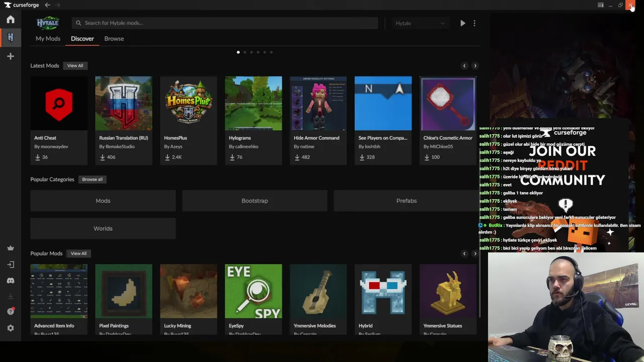
Task: Click author name "By moonwaydev"
Action: (x=51, y=147)
